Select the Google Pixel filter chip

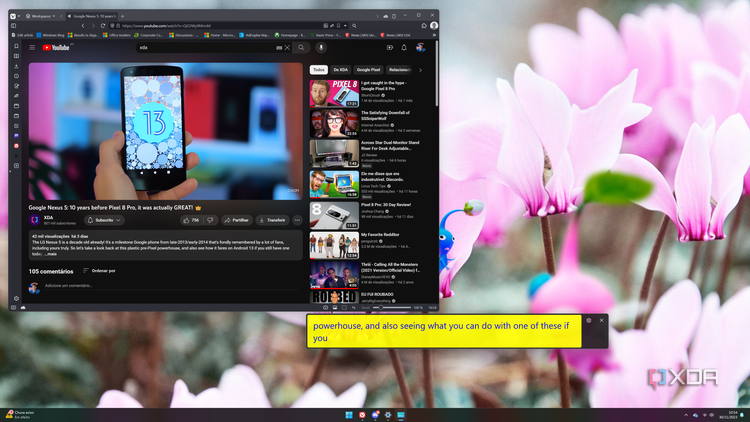click(368, 70)
